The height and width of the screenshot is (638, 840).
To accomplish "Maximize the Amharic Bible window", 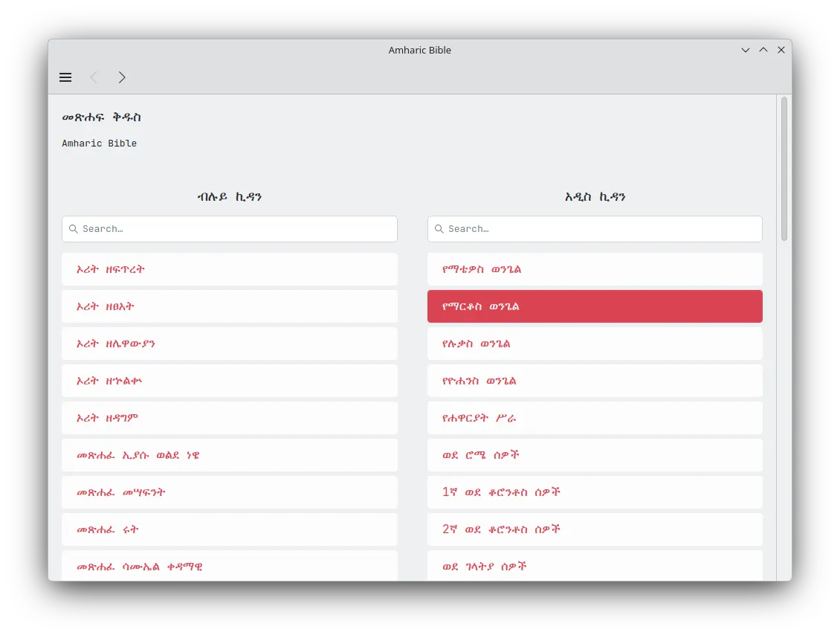I will point(763,50).
